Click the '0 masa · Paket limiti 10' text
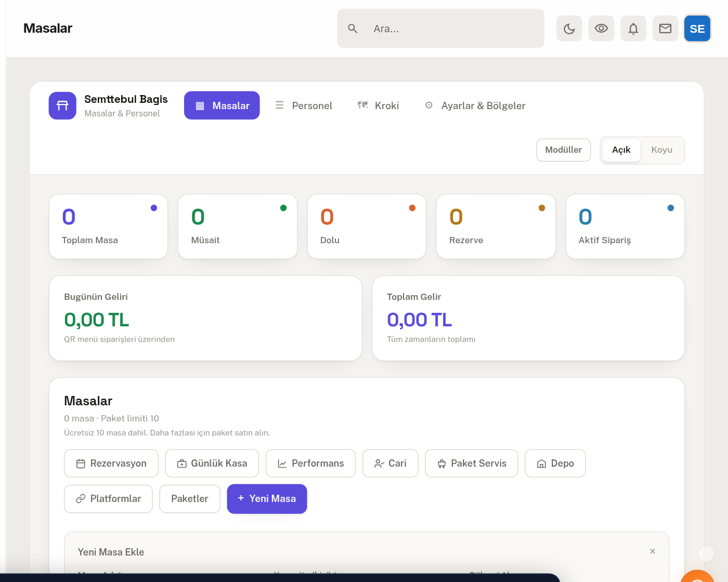 pyautogui.click(x=112, y=418)
